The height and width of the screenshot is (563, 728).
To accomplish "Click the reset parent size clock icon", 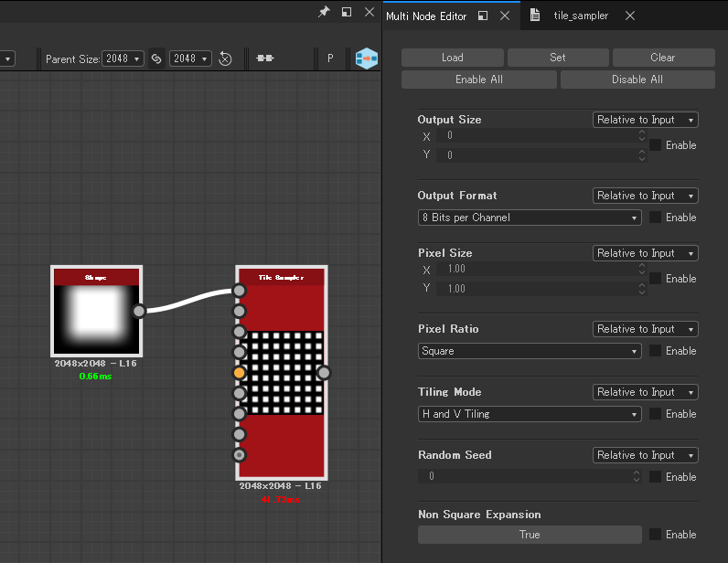I will tap(225, 58).
